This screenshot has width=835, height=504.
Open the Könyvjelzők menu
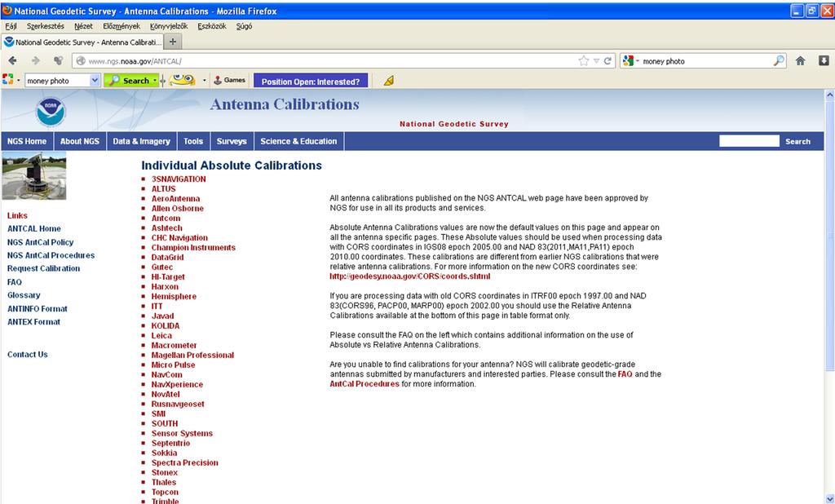(169, 26)
